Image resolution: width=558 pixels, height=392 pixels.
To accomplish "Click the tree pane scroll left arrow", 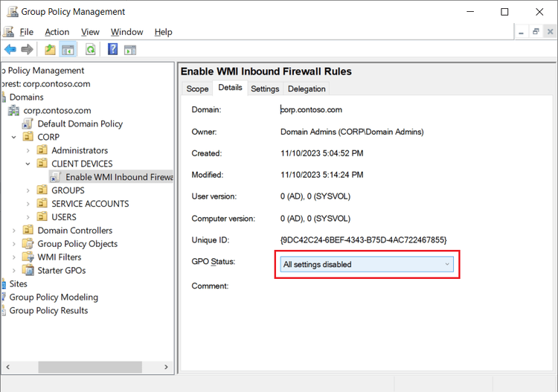I will click(8, 367).
